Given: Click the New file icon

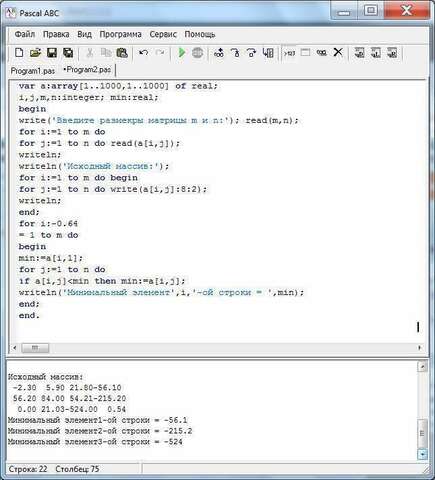Looking at the screenshot, I should tap(19, 53).
